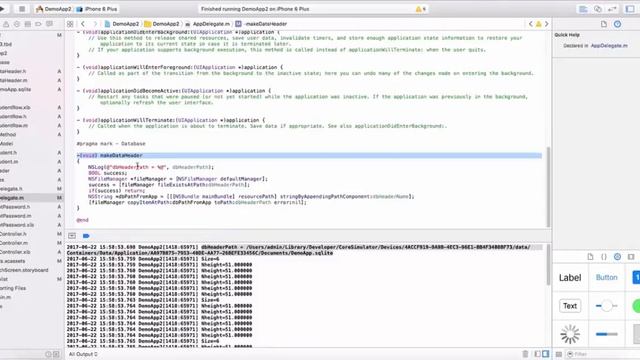Click the object library Filter field
The height and width of the screenshot is (360, 640).
coord(602,354)
